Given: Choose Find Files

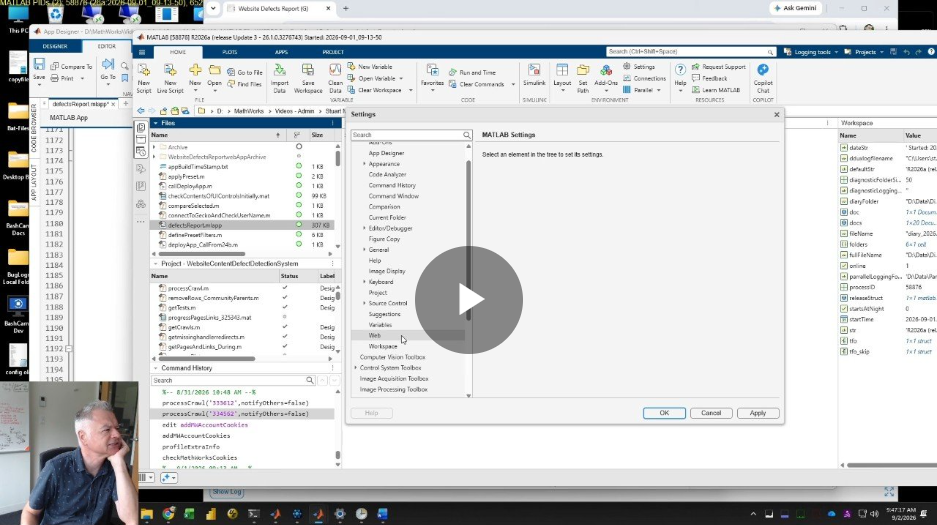Looking at the screenshot, I should tap(244, 84).
